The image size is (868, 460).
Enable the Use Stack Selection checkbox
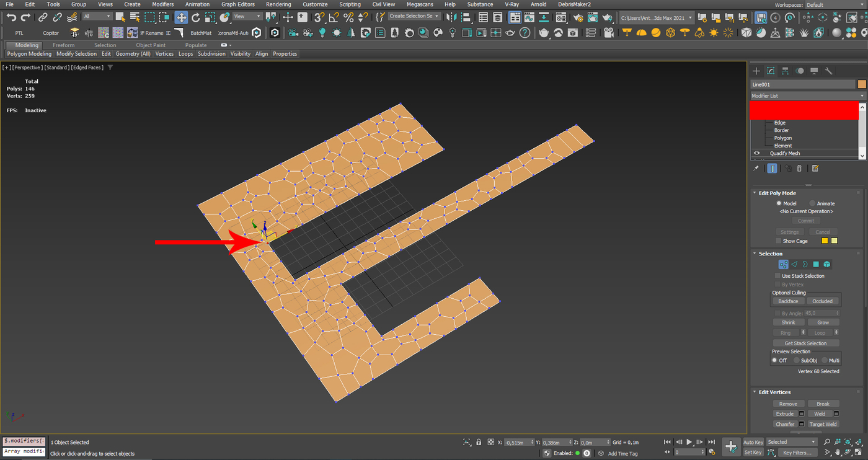click(x=778, y=276)
